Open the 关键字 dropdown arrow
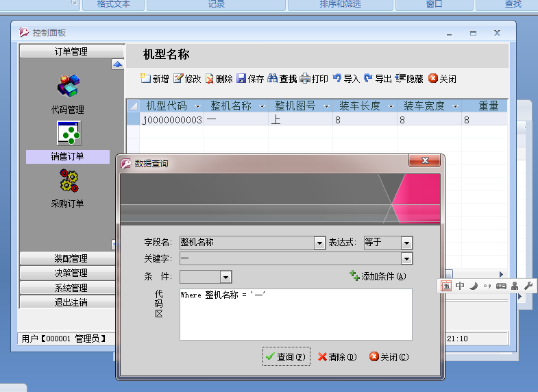 pyautogui.click(x=406, y=258)
